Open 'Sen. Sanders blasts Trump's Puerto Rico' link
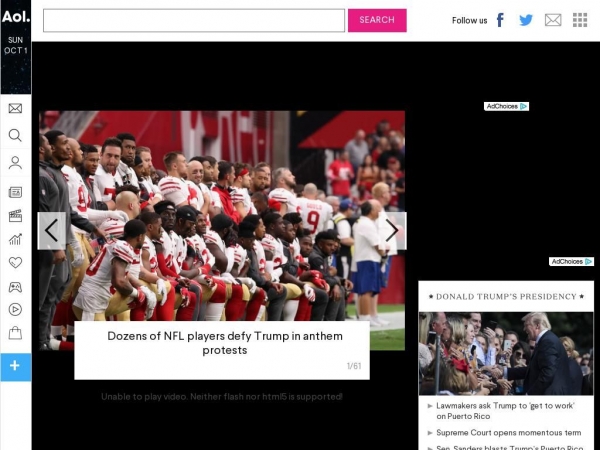This screenshot has width=600, height=450. (510, 447)
